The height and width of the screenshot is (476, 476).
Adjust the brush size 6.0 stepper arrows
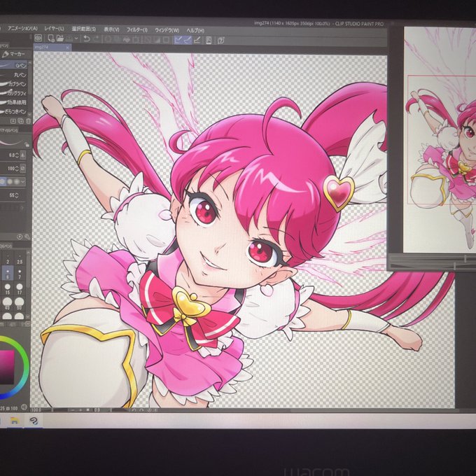pos(17,155)
